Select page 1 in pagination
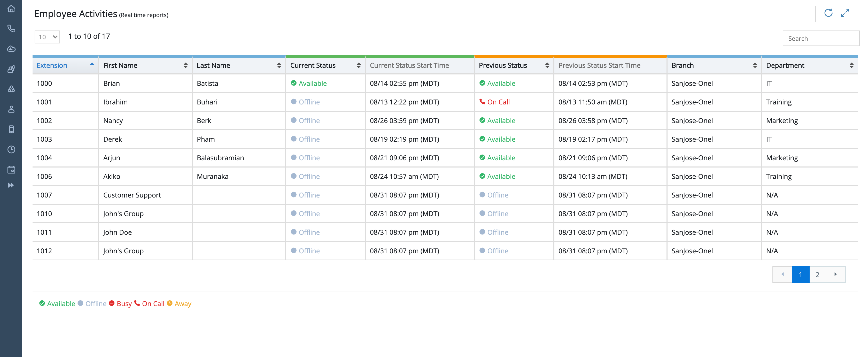Viewport: 868px width, 357px height. (801, 275)
